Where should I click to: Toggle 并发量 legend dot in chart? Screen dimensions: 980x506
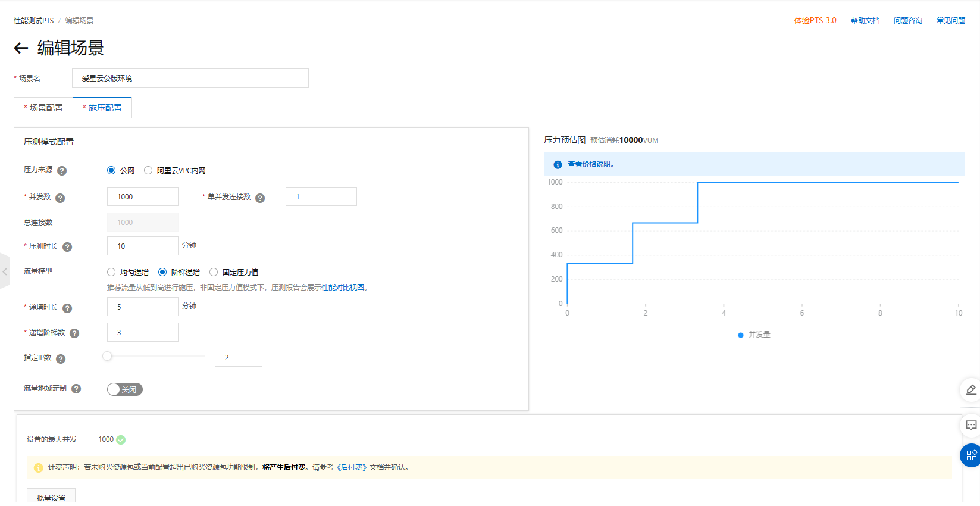point(741,335)
